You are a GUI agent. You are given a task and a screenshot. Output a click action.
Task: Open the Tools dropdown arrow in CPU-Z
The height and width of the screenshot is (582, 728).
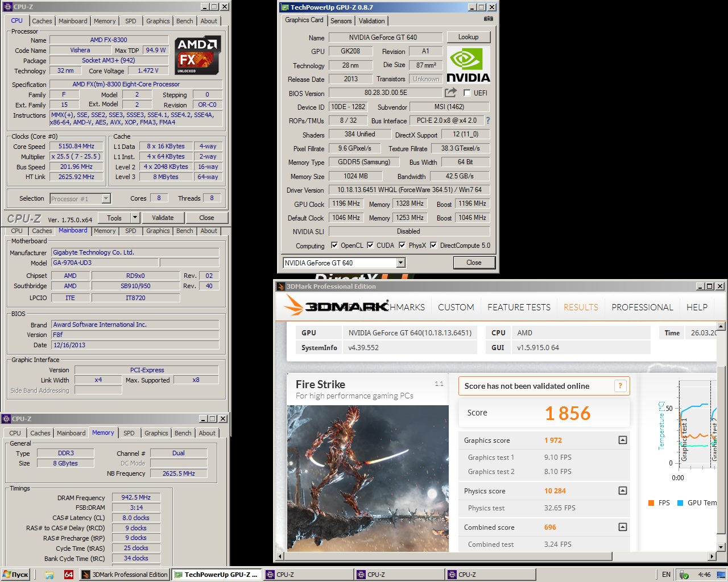click(x=135, y=218)
